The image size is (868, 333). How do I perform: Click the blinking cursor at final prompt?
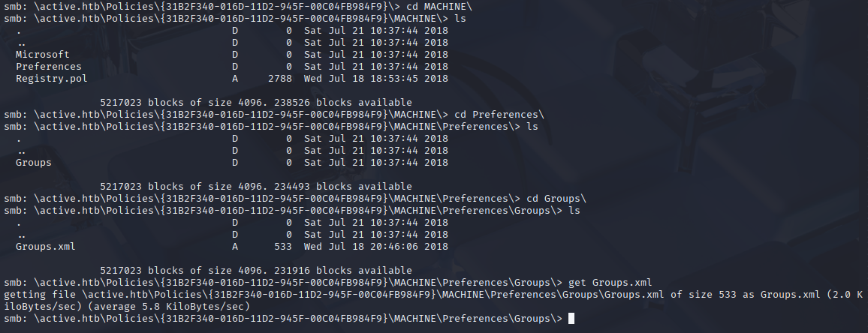(x=571, y=319)
